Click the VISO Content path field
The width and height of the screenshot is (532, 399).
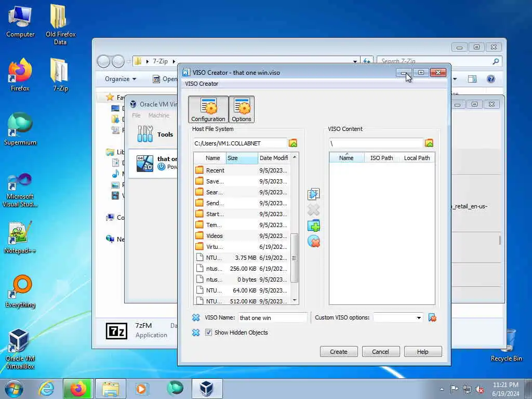coord(376,143)
